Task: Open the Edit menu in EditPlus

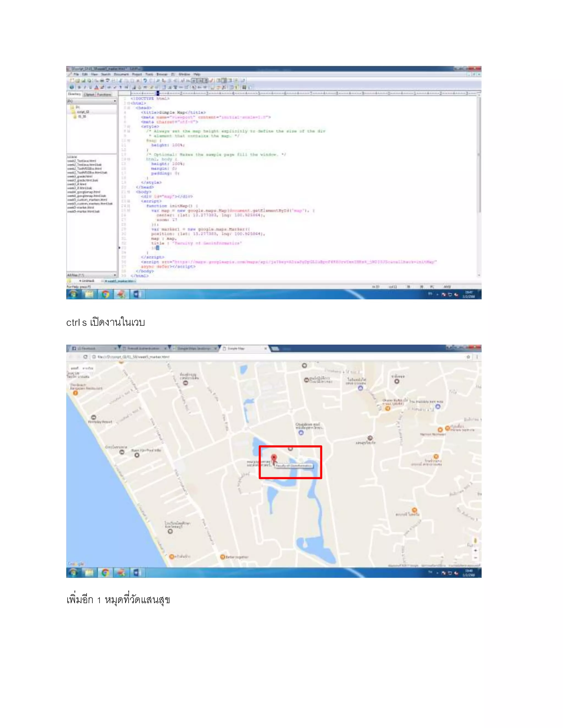Action: (x=85, y=74)
